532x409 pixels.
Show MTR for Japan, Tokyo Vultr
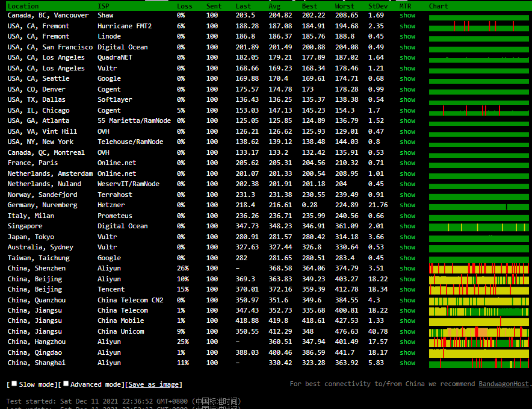pyautogui.click(x=407, y=237)
